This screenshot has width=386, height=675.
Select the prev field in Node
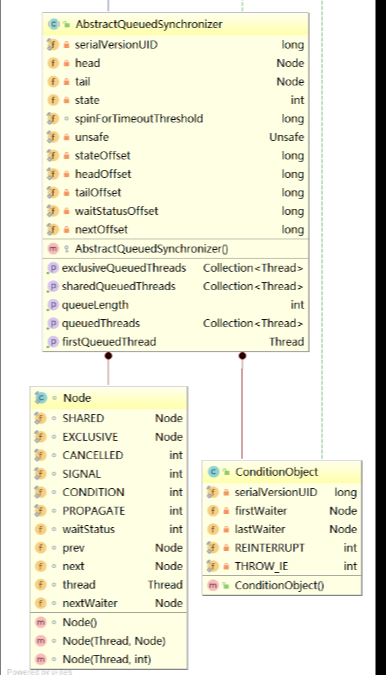coord(108,548)
